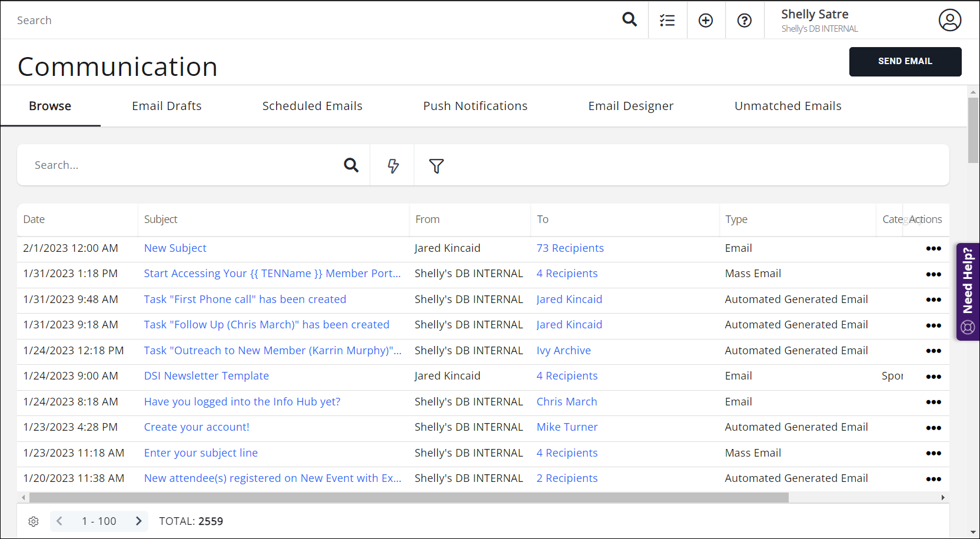Open the Scheduled Emails tab
The height and width of the screenshot is (539, 980).
[312, 106]
